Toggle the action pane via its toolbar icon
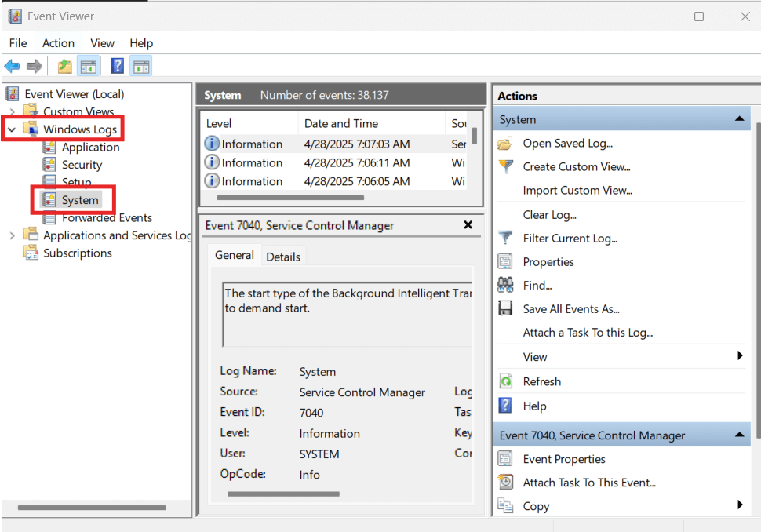 click(140, 66)
